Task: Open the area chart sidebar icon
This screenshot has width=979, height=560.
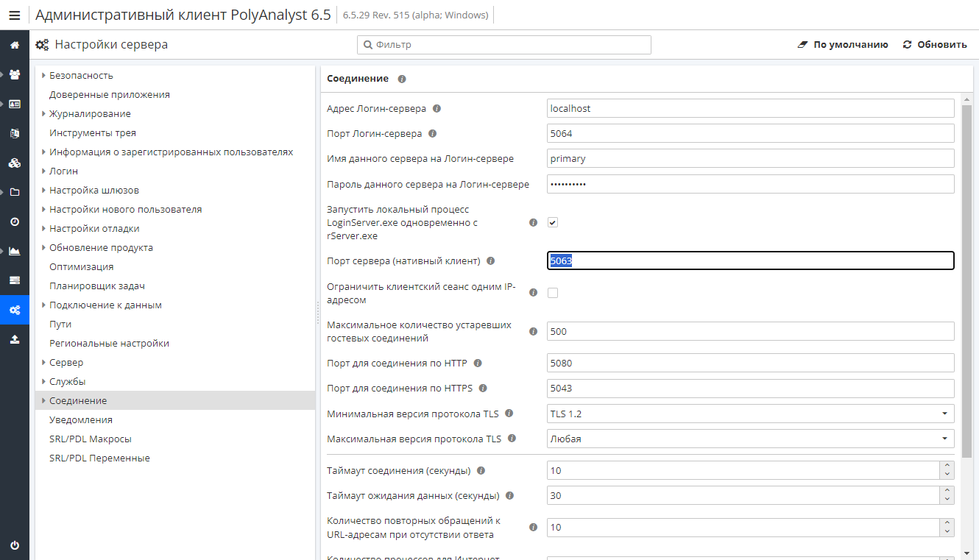Action: 15,251
